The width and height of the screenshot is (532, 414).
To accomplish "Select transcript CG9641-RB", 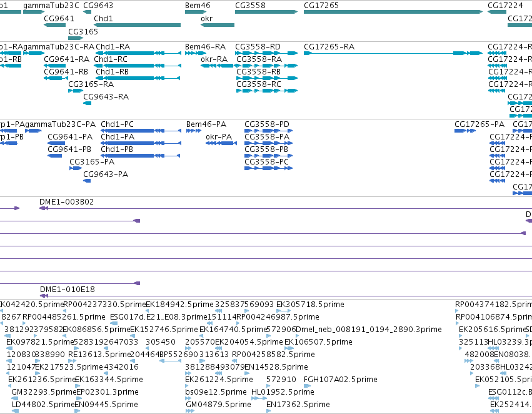I will (56, 78).
